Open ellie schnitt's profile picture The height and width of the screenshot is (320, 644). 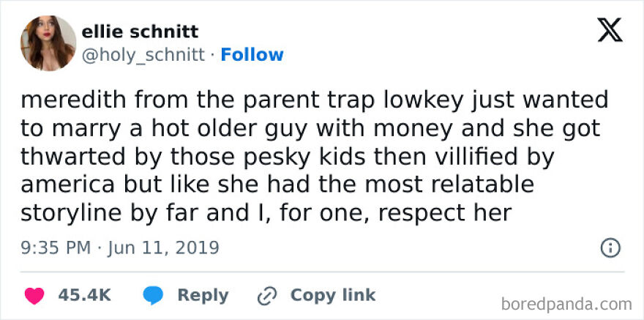click(x=49, y=42)
